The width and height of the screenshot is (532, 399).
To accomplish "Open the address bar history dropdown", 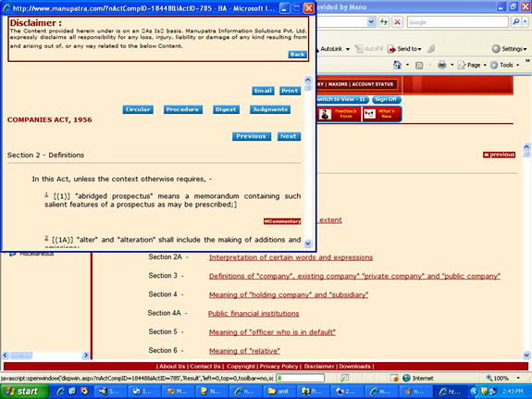I will 371,22.
